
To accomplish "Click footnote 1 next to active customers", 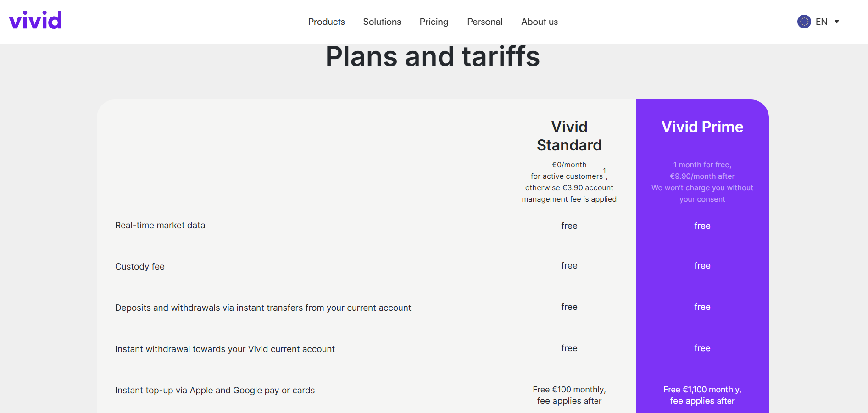I will click(x=604, y=171).
